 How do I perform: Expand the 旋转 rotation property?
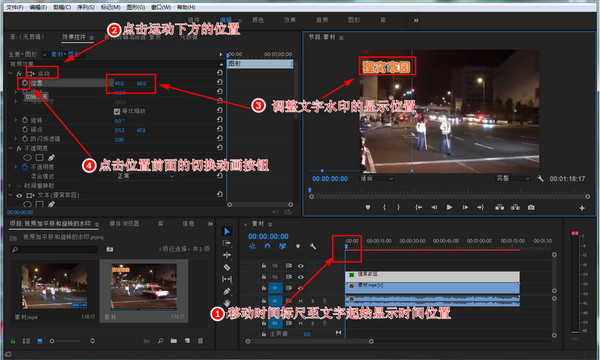coord(16,120)
